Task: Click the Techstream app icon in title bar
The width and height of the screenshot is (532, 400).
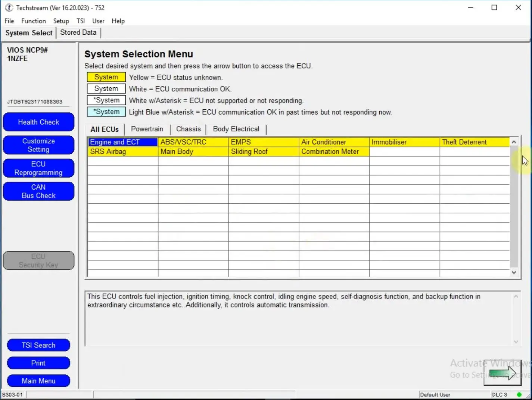Action: point(9,7)
